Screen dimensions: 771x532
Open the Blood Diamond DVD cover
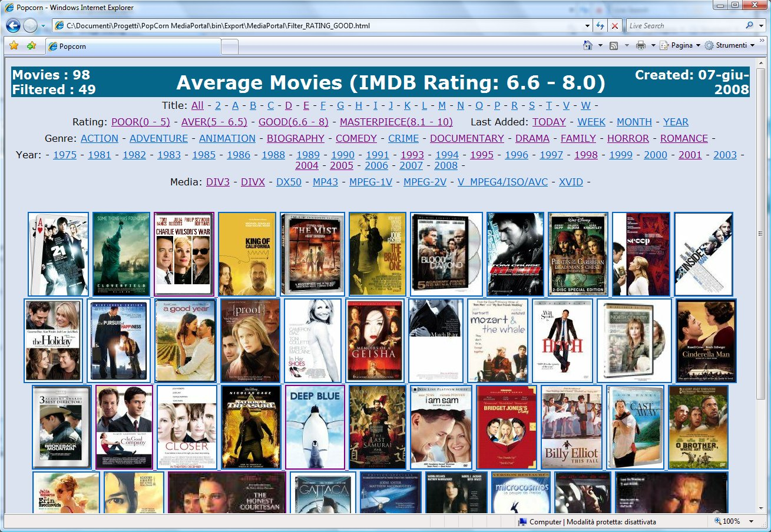click(x=446, y=254)
